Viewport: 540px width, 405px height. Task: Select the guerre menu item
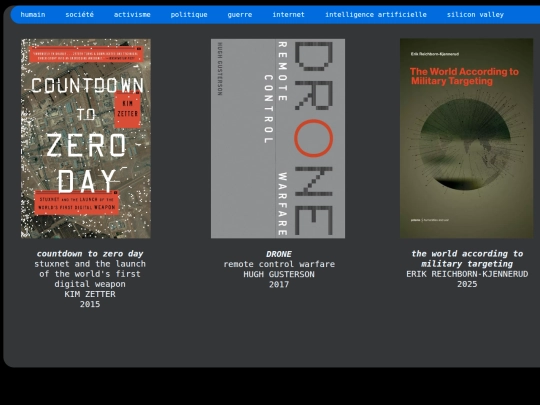coord(240,14)
